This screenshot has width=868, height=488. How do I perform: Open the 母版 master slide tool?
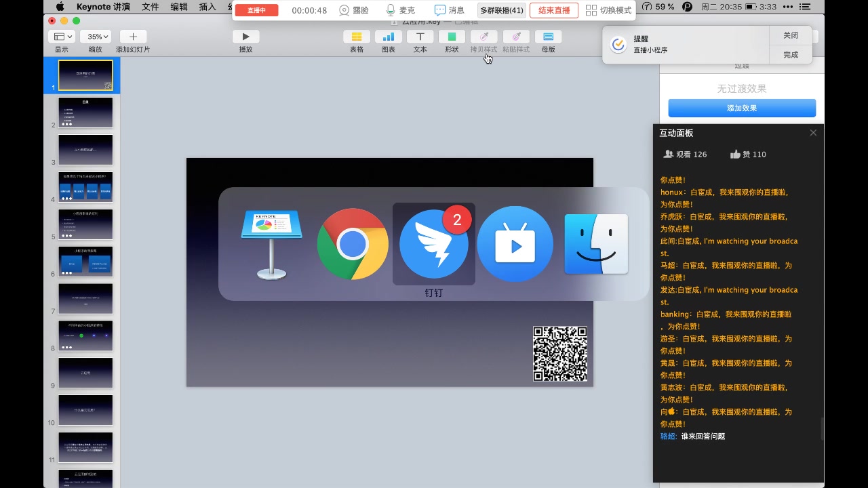(549, 37)
